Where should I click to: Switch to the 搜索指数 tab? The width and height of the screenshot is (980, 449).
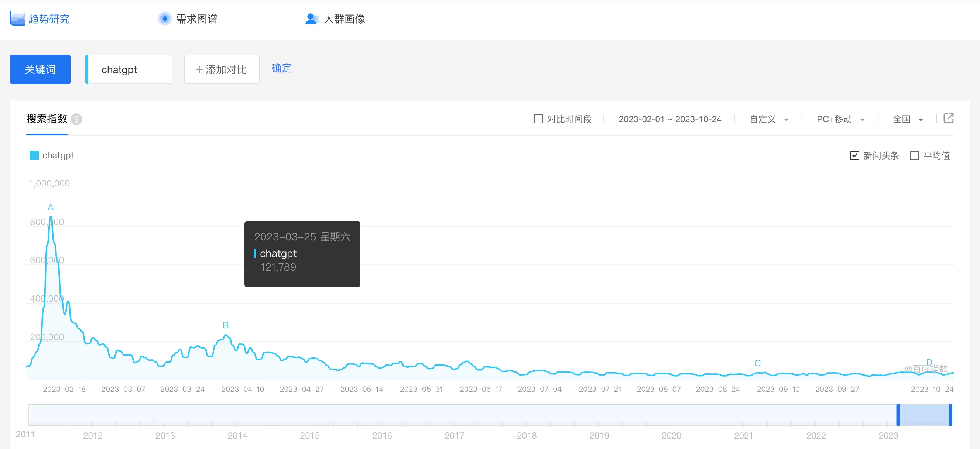coord(47,119)
